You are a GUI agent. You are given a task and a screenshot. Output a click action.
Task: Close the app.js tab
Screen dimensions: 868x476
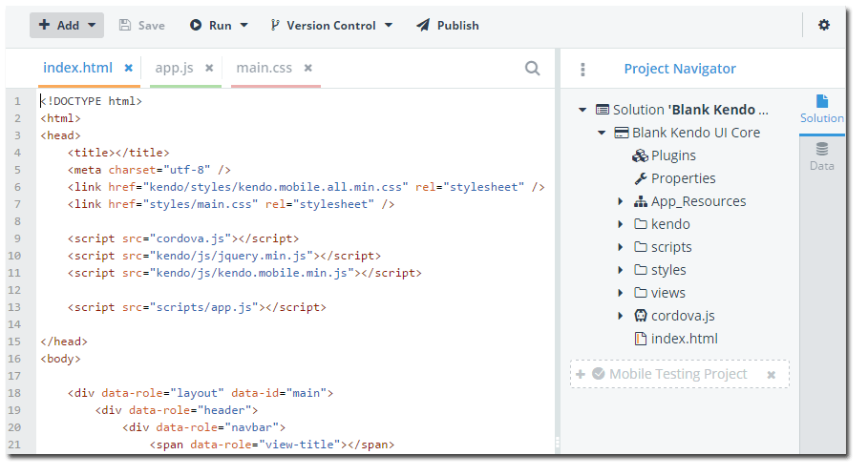pyautogui.click(x=209, y=68)
